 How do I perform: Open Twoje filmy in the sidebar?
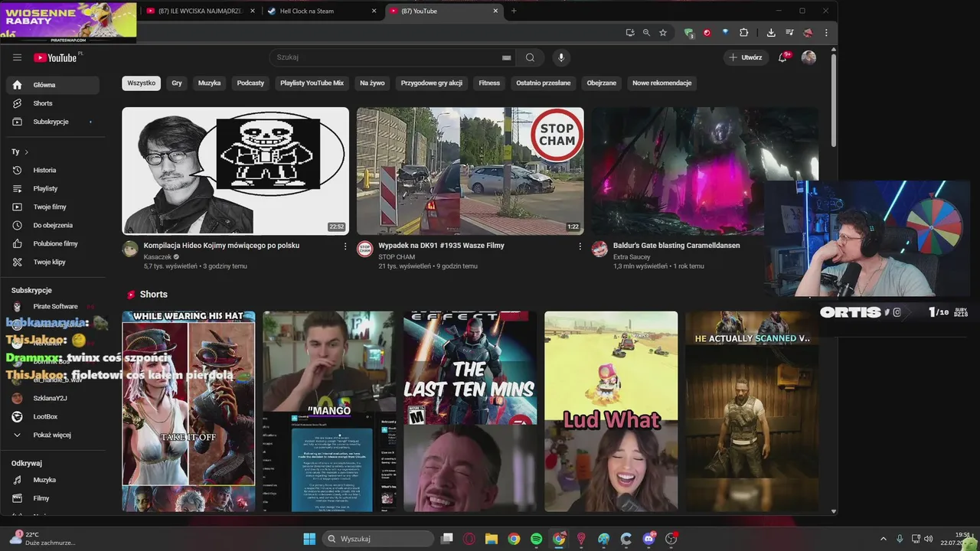tap(52, 207)
